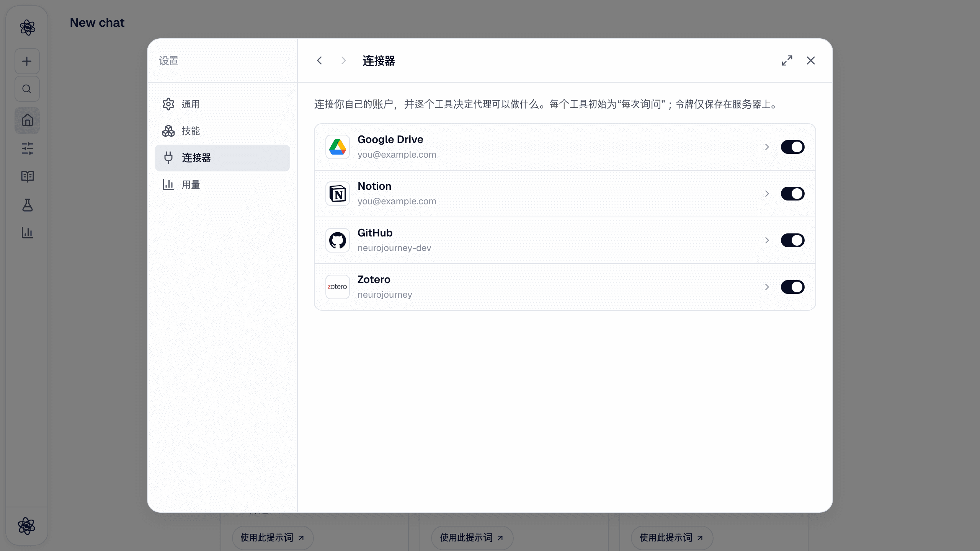Click the neurojourney-dev GitHub account text
The image size is (980, 551).
[x=394, y=248]
